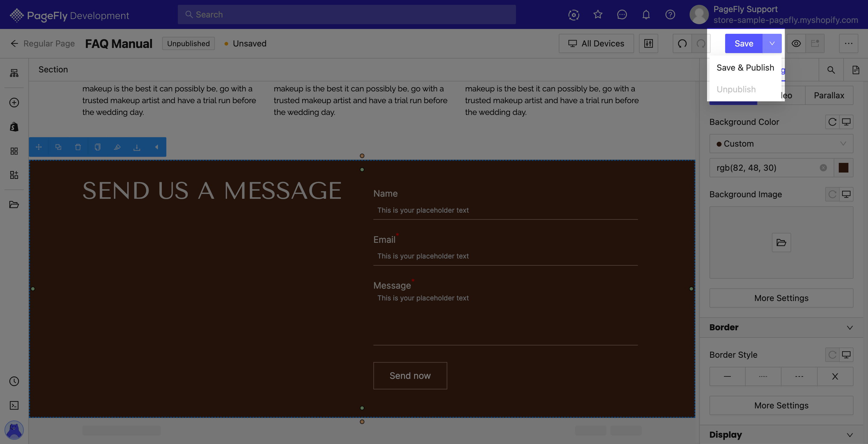Open the grid-plus add section icon in sidebar
Image resolution: width=868 pixels, height=444 pixels.
pyautogui.click(x=14, y=175)
